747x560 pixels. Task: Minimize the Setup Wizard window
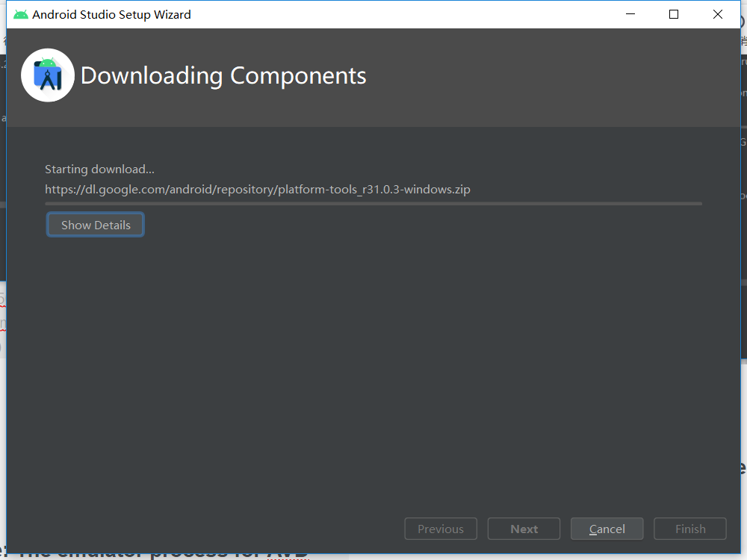pos(630,14)
